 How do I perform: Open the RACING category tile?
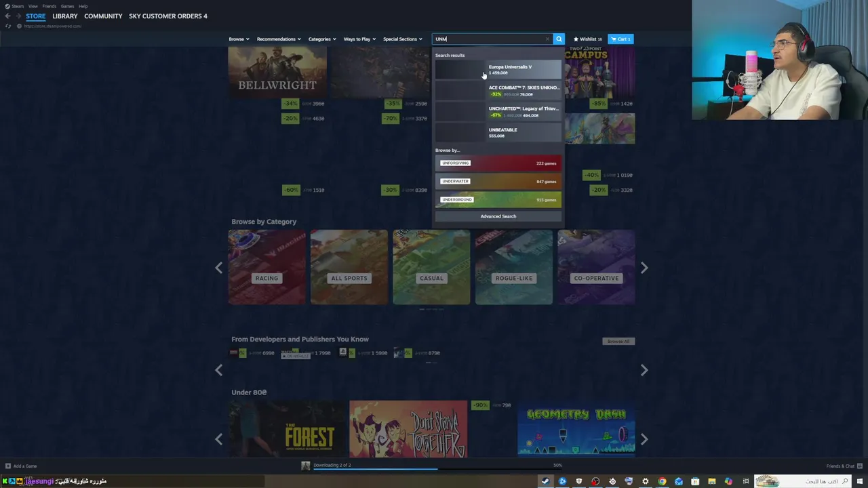267,267
